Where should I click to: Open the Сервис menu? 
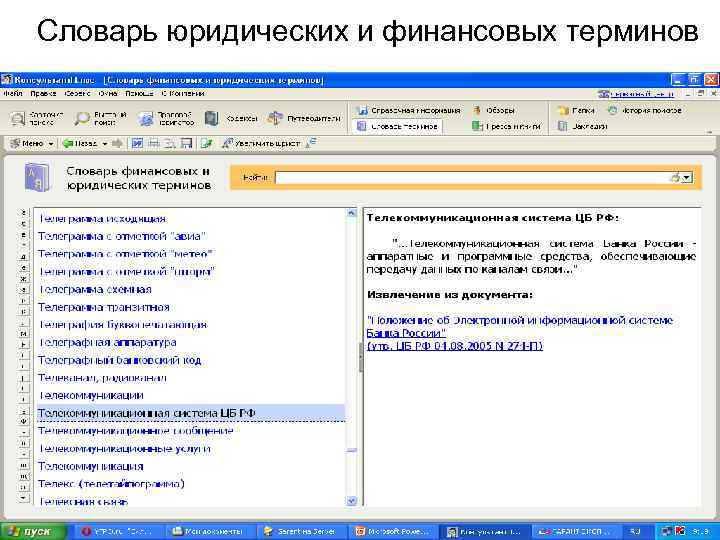click(77, 94)
